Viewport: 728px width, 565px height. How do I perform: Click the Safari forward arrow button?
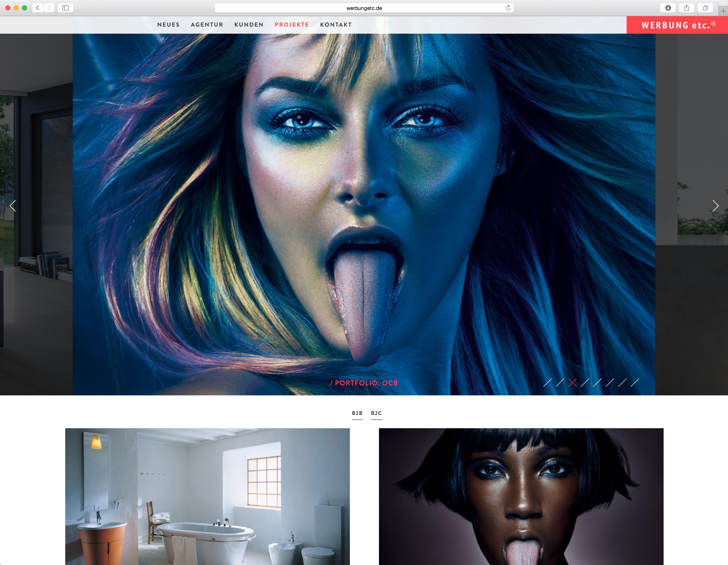point(49,8)
